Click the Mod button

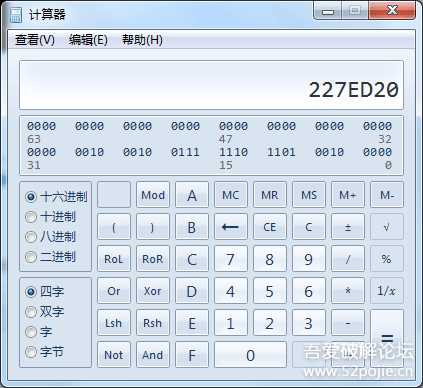[x=153, y=195]
